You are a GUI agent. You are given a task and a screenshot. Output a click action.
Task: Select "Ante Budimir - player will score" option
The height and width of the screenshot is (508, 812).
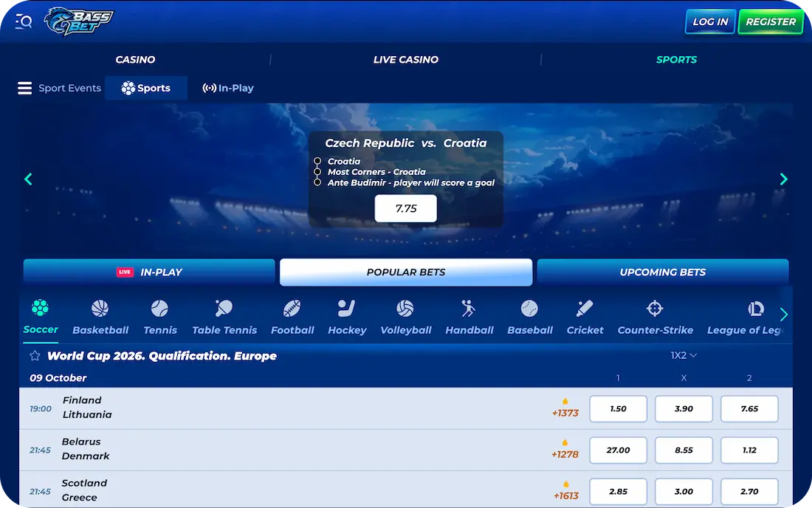411,182
